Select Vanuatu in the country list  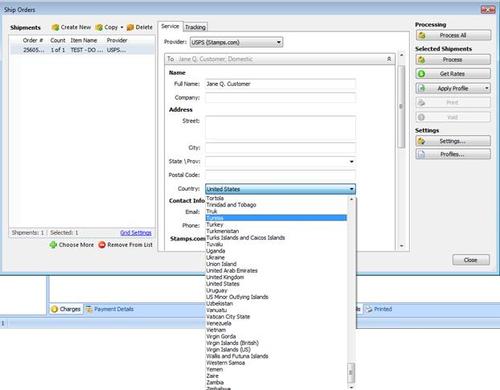pyautogui.click(x=276, y=310)
